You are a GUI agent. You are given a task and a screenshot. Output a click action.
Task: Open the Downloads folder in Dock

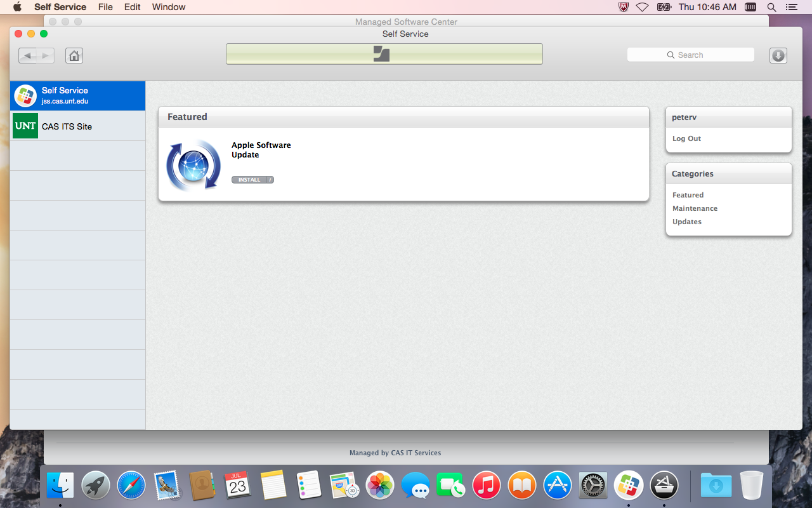pos(716,486)
